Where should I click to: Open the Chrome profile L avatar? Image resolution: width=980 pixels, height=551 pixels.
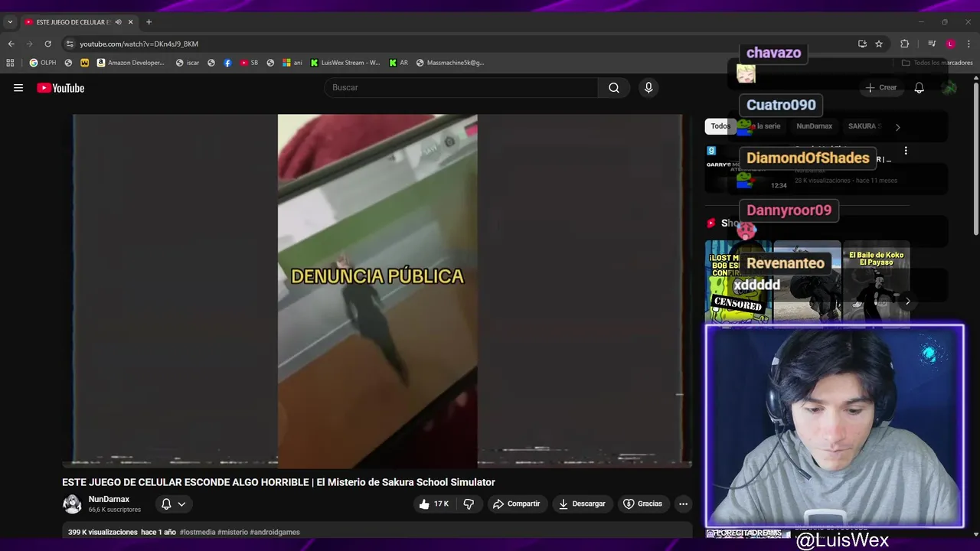pyautogui.click(x=950, y=44)
